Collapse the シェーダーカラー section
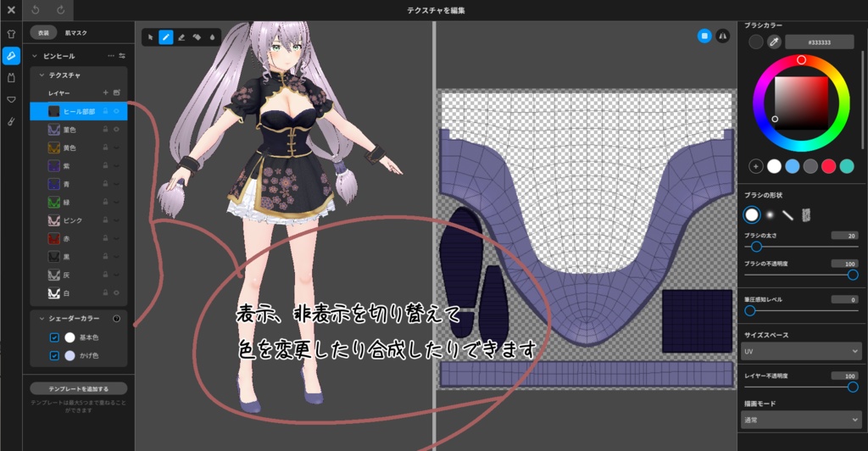 coord(42,318)
